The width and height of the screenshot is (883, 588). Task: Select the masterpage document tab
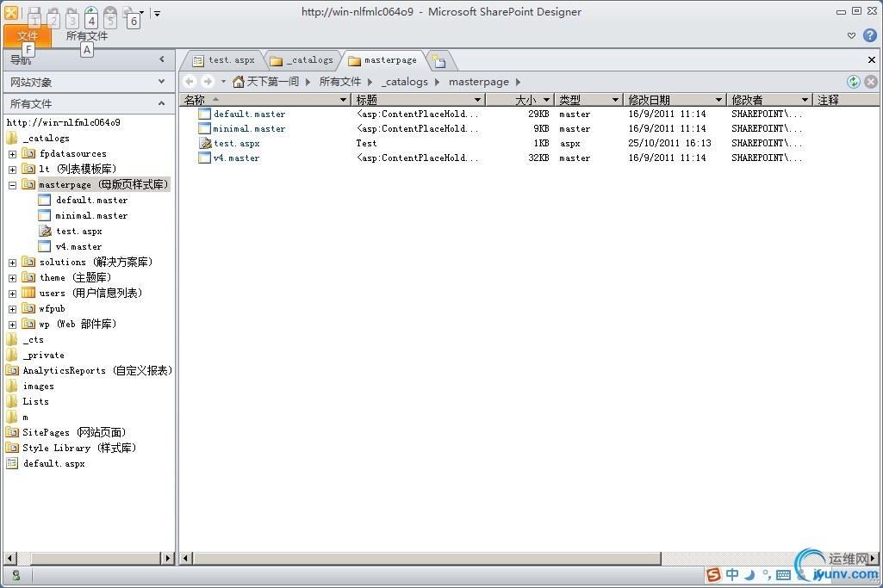tap(384, 60)
